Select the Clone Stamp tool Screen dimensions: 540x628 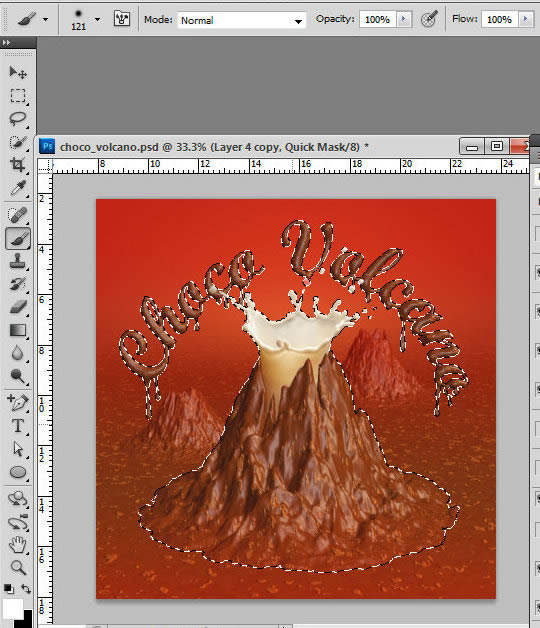coord(18,262)
